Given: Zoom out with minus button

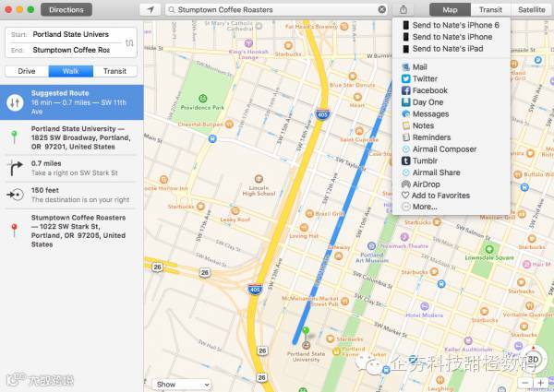Looking at the screenshot, I should 525,383.
